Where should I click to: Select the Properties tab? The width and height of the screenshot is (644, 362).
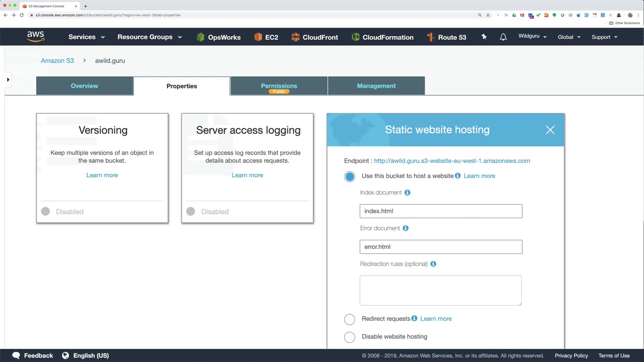182,86
